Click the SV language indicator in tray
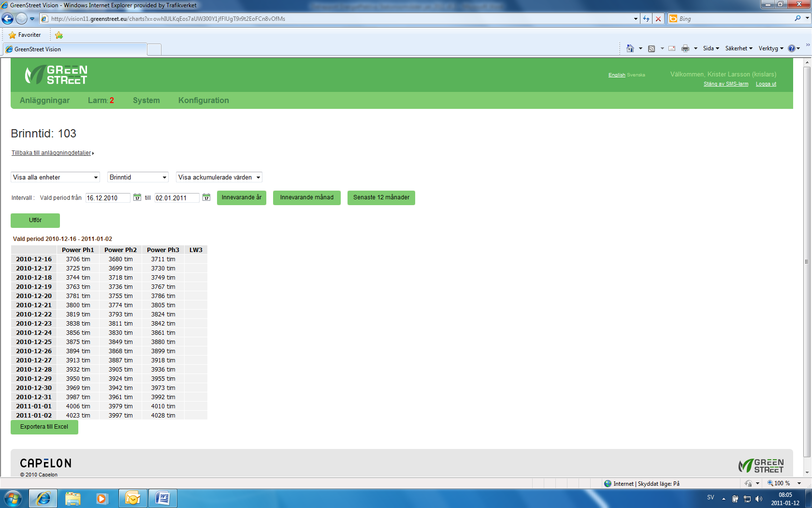Image resolution: width=812 pixels, height=508 pixels. 710,497
